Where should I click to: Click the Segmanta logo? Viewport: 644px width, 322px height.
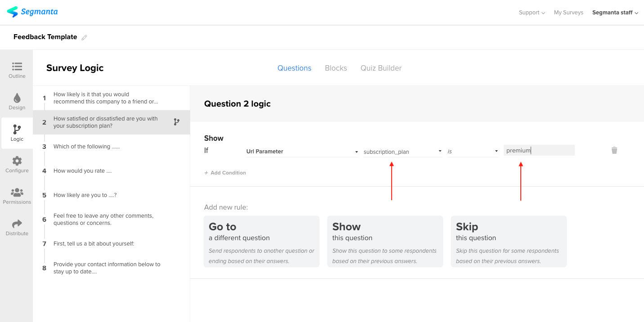pos(32,12)
